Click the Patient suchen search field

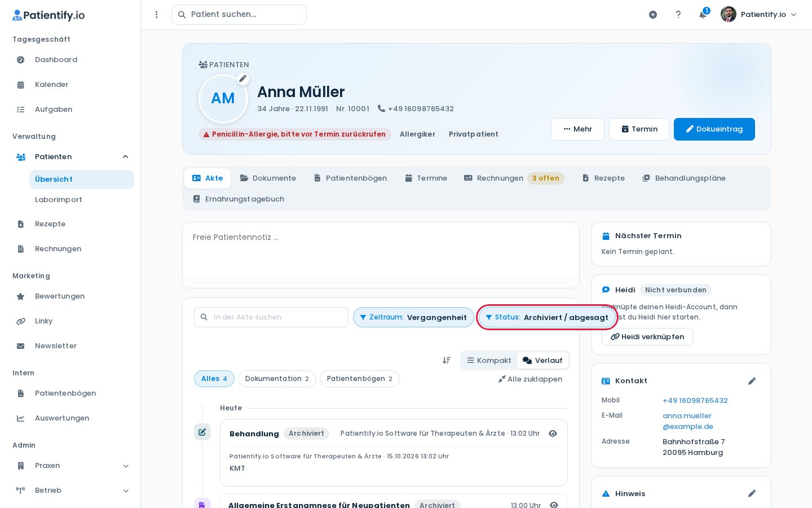tap(239, 15)
